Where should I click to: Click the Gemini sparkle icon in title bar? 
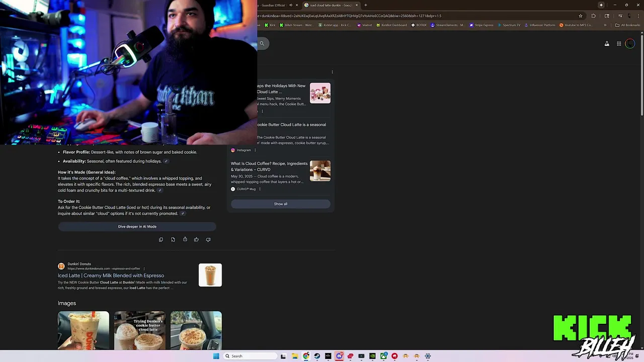(x=601, y=5)
